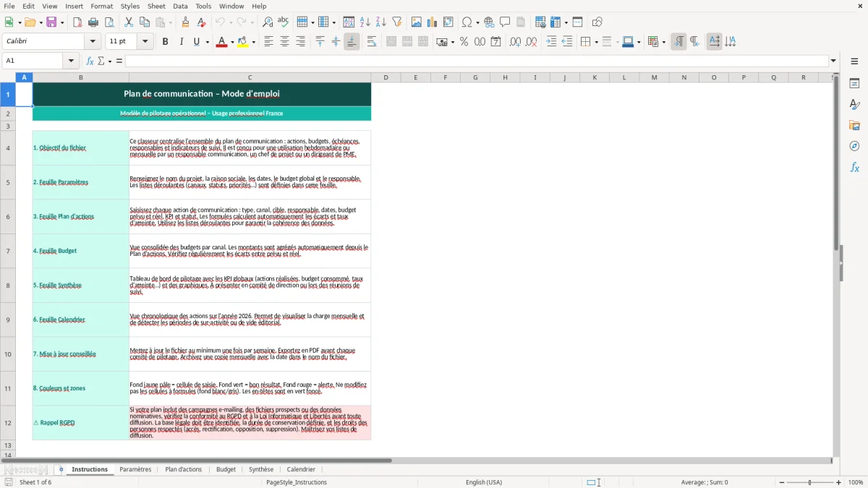Click PageStyle_Instructions in status bar

pos(297,482)
